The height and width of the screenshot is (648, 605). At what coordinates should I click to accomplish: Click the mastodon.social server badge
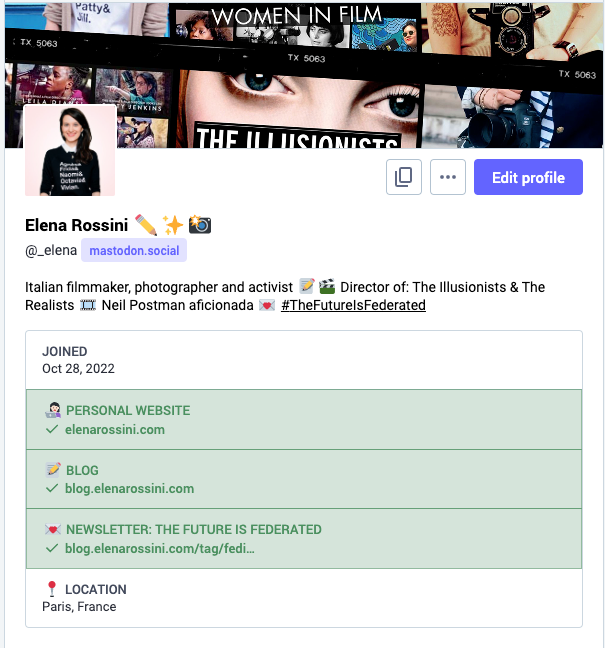pyautogui.click(x=134, y=250)
